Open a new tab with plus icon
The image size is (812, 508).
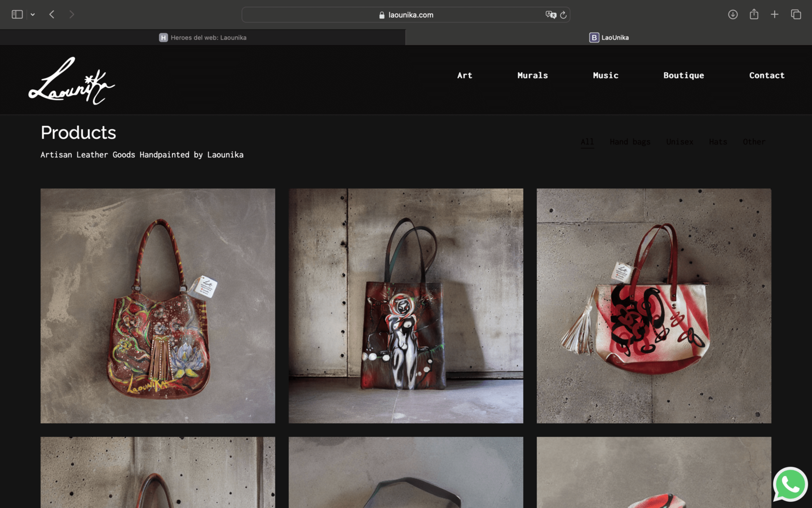point(775,15)
